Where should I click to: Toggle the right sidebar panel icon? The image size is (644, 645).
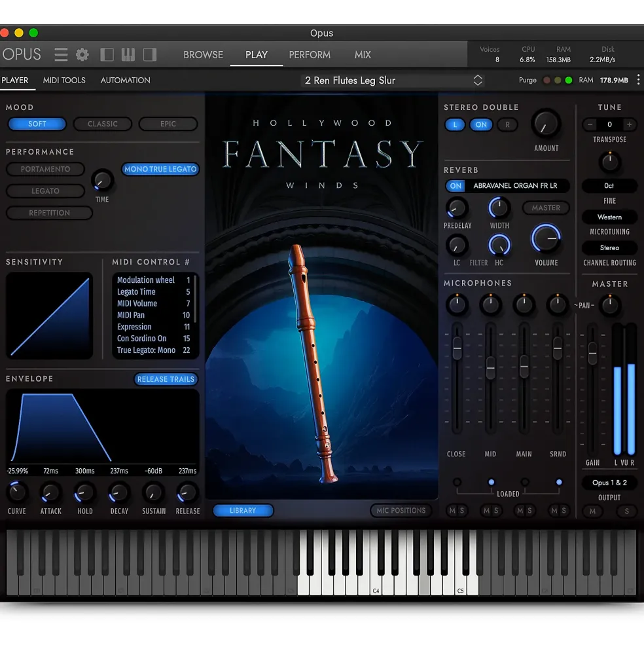(x=150, y=54)
